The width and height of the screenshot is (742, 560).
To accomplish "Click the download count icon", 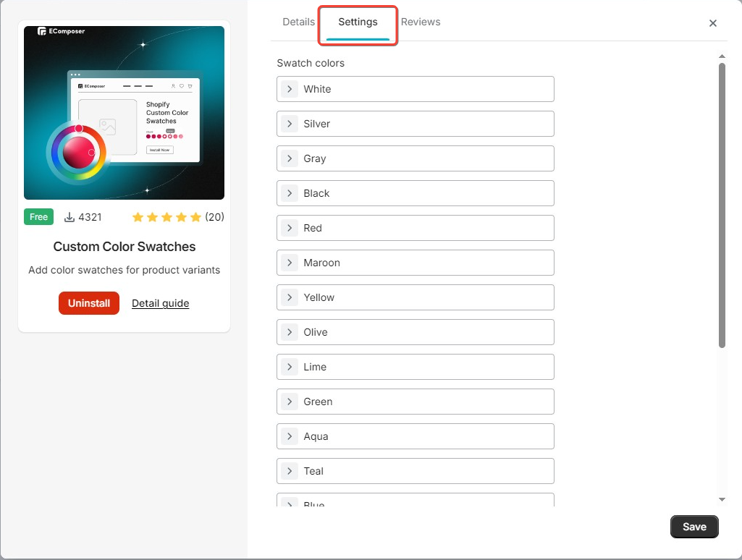I will 70,217.
